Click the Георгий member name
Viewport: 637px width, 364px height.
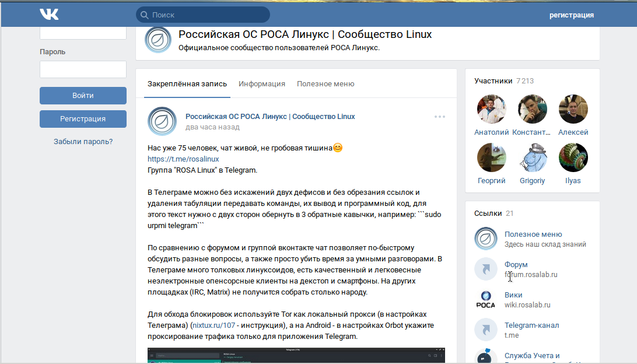tap(492, 180)
